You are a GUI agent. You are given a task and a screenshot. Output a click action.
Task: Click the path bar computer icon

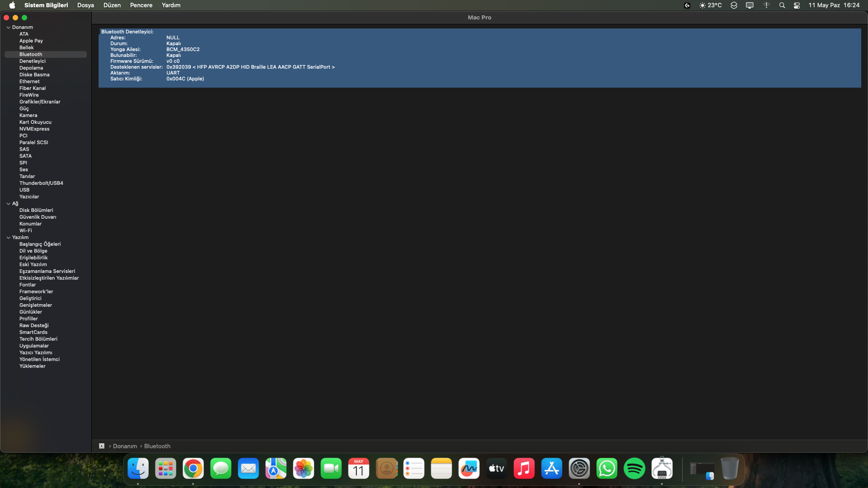tap(102, 446)
